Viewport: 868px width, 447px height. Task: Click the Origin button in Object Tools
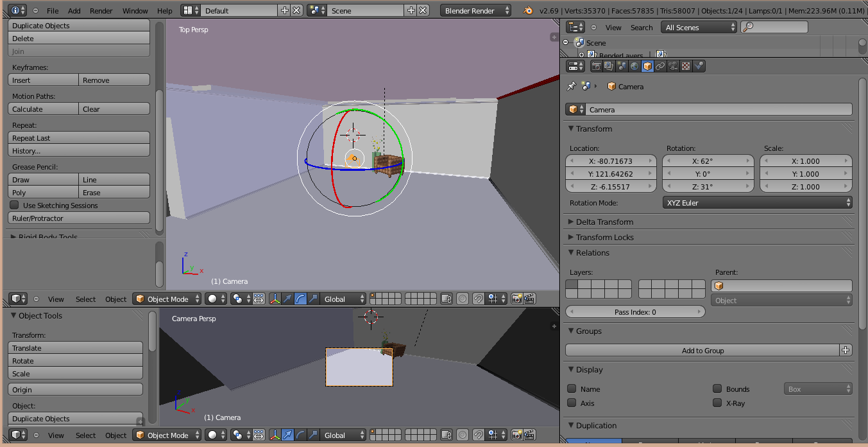[x=76, y=389]
